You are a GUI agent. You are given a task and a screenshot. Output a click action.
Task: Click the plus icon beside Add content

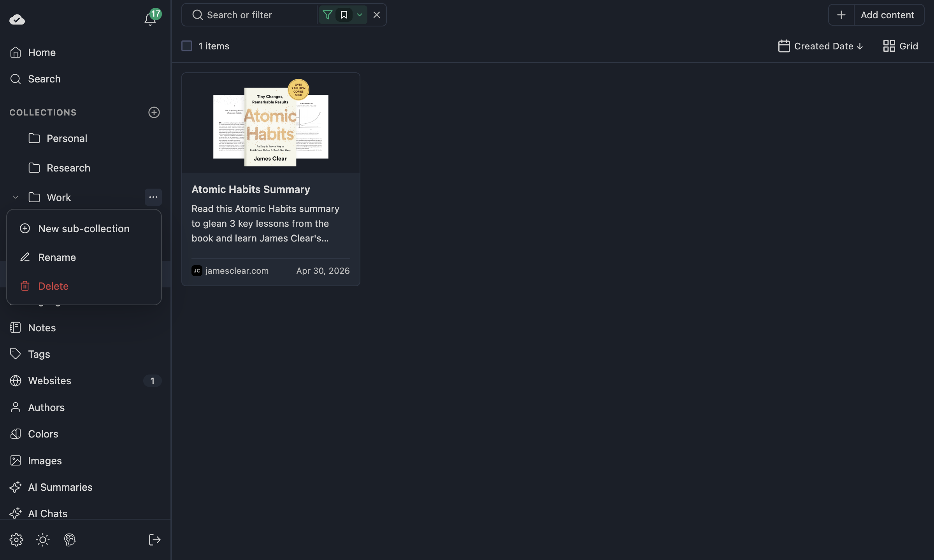841,15
